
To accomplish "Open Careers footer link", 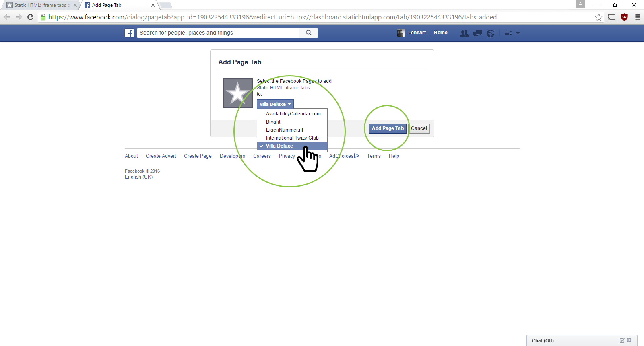I will click(x=262, y=156).
